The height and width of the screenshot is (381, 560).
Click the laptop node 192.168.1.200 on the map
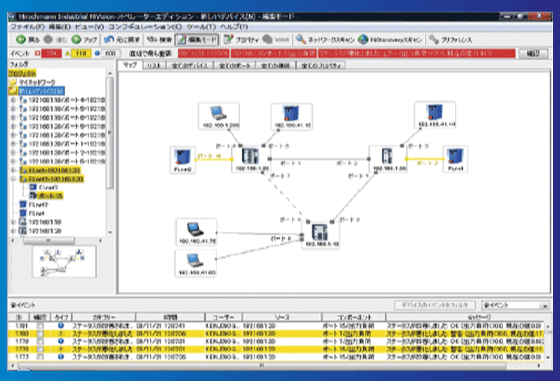(219, 116)
